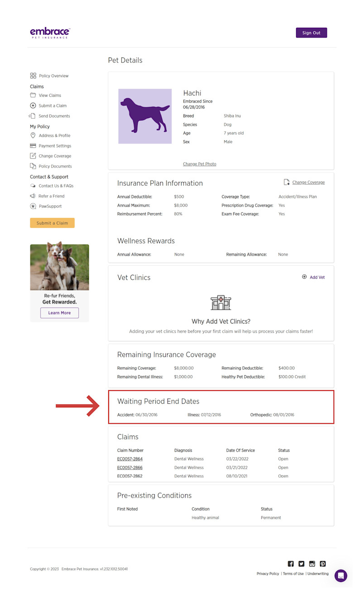
Task: Click the Remaining Coverage amount $8,000.00
Action: [184, 368]
